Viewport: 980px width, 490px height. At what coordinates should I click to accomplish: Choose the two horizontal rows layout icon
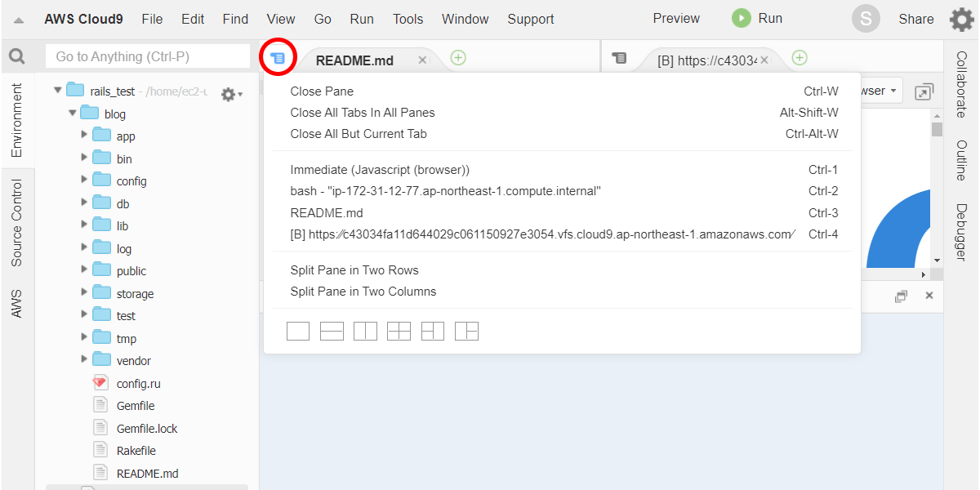click(x=332, y=331)
